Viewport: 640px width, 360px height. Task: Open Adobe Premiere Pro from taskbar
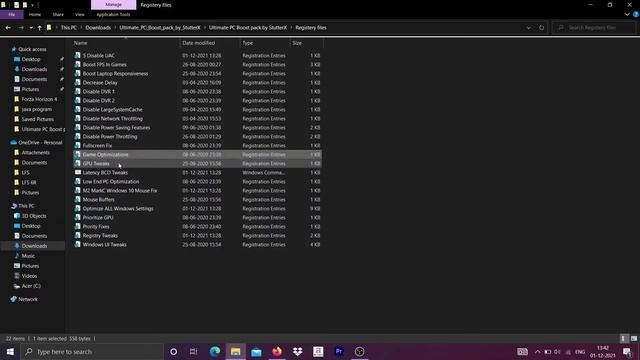point(339,351)
